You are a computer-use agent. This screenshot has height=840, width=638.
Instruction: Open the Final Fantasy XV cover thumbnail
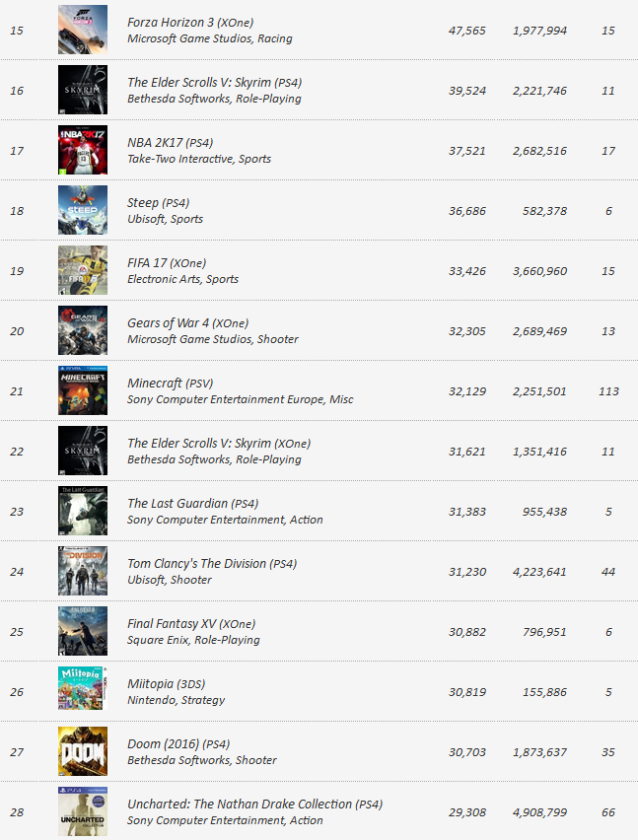[83, 631]
